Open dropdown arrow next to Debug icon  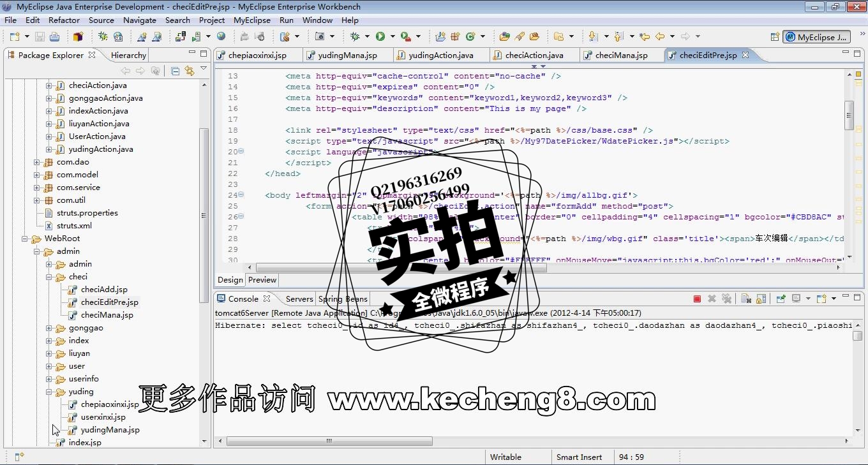(x=366, y=37)
